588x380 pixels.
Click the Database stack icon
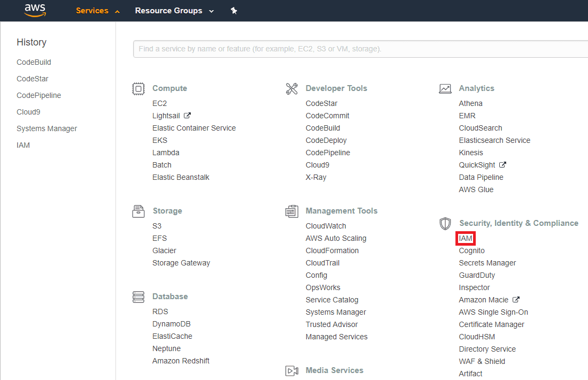tap(138, 297)
